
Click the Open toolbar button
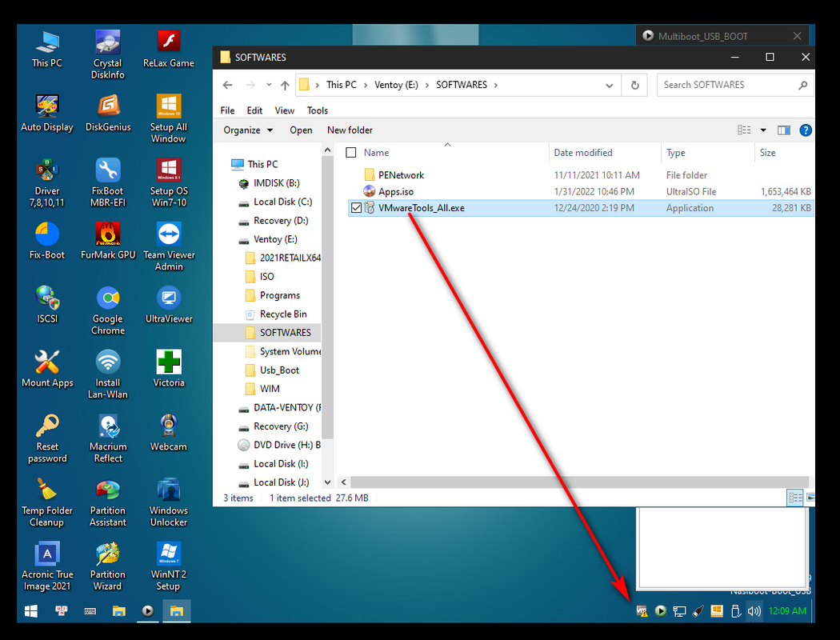[x=301, y=130]
